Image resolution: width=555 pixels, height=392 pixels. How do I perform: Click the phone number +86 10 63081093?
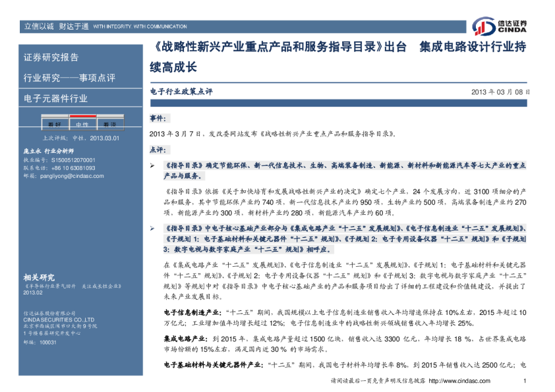69,168
